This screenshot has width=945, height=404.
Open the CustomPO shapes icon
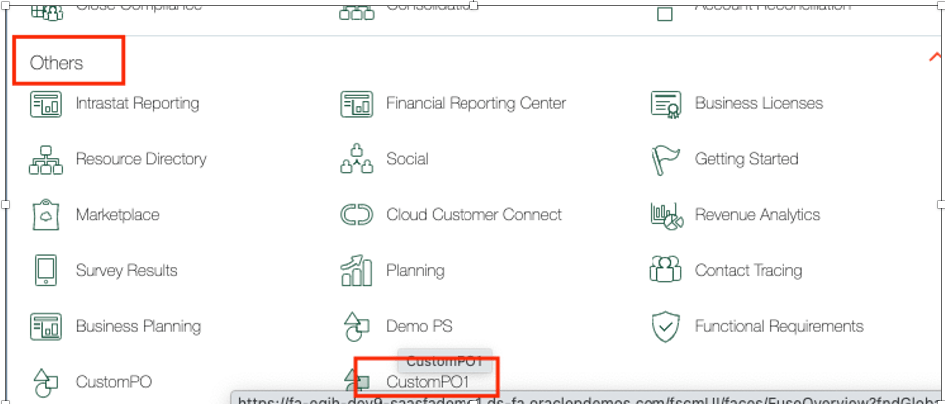point(46,381)
